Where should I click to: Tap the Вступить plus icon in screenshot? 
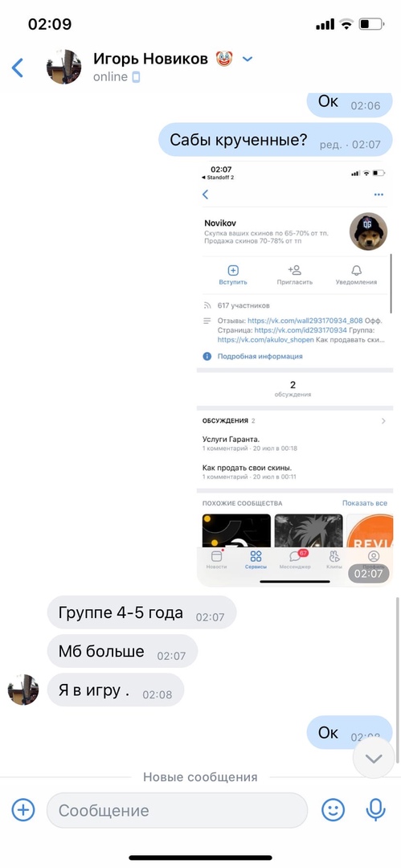[233, 270]
